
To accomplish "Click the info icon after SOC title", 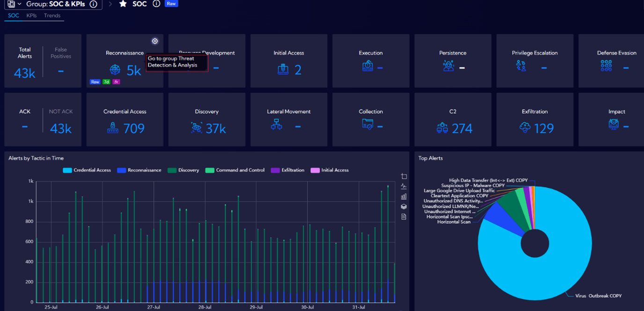I will pyautogui.click(x=156, y=4).
